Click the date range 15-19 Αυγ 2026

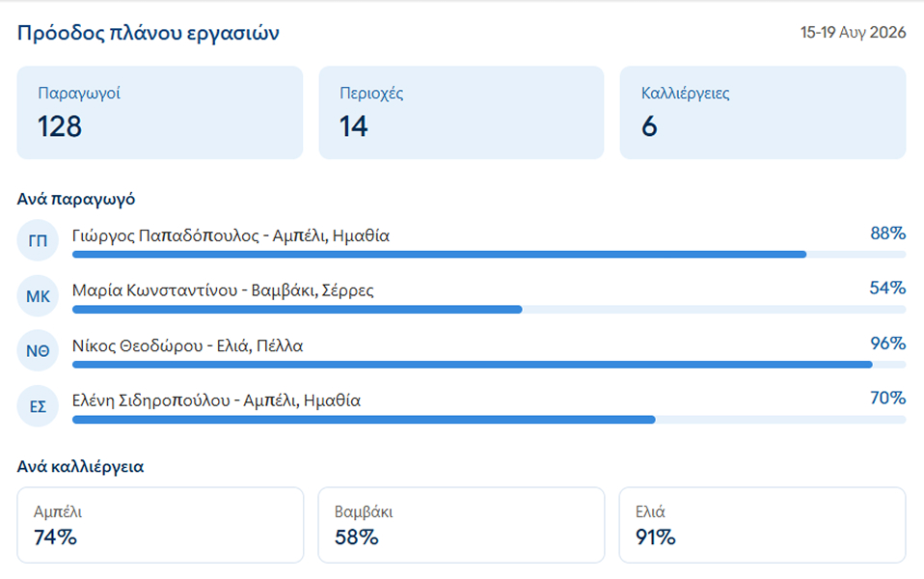point(853,33)
